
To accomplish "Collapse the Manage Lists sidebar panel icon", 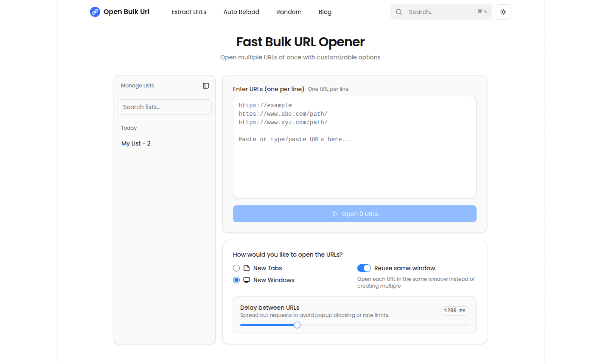I will click(x=205, y=86).
